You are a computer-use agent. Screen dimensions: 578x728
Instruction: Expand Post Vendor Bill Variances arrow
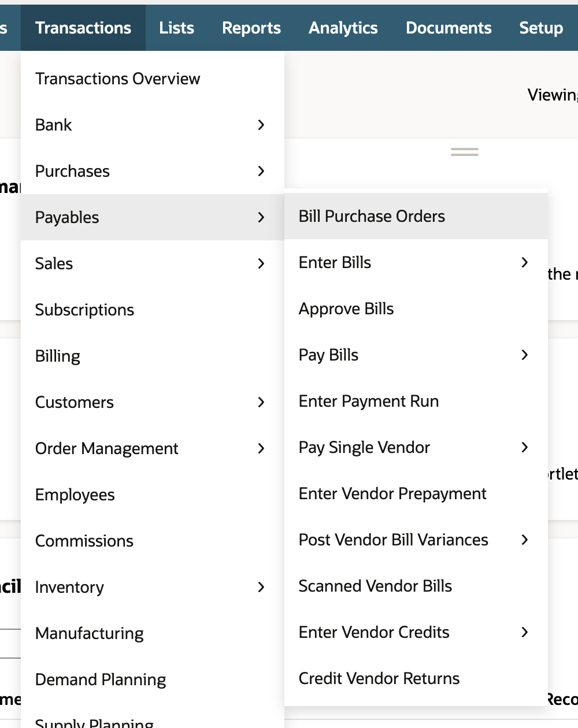[525, 540]
